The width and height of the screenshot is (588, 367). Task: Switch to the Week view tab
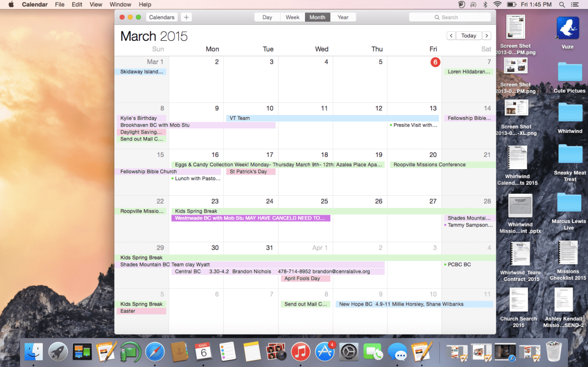[292, 16]
